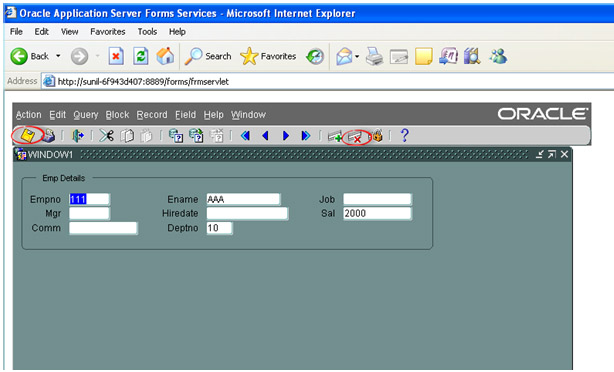Screen dimensions: 614x372
Task: Open the Forms Field menu
Action: coord(185,115)
